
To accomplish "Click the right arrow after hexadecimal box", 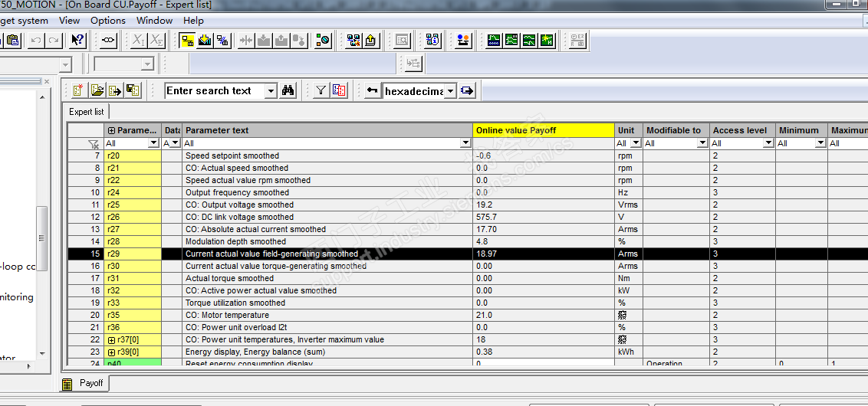I will [467, 90].
